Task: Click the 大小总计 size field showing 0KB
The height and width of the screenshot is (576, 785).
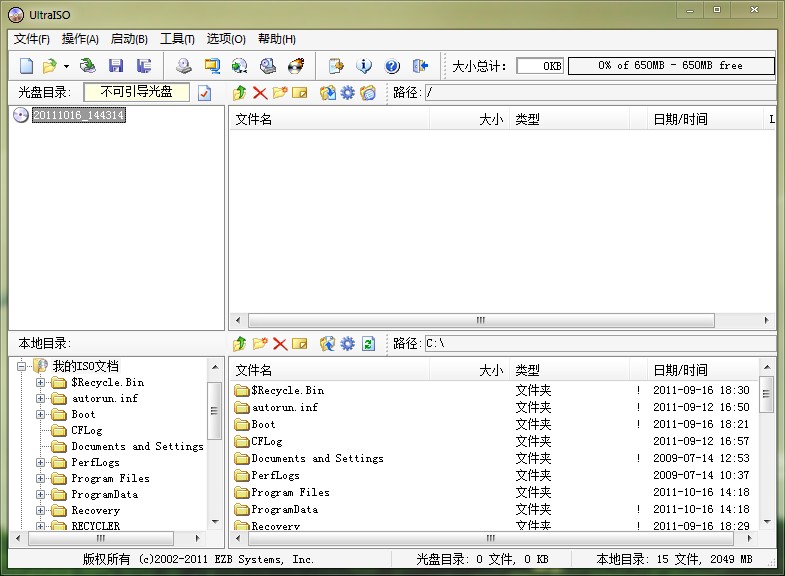Action: (540, 66)
